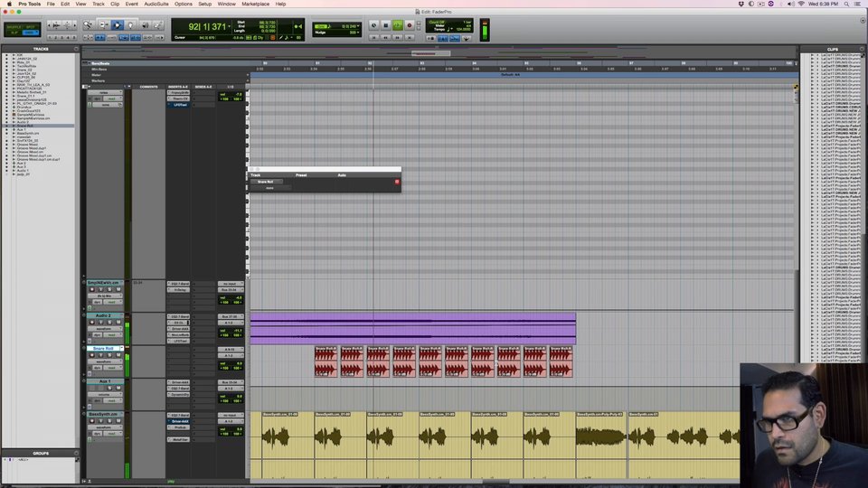Open the Pro Tools menu
Viewport: 868px width, 488px height.
tap(29, 4)
